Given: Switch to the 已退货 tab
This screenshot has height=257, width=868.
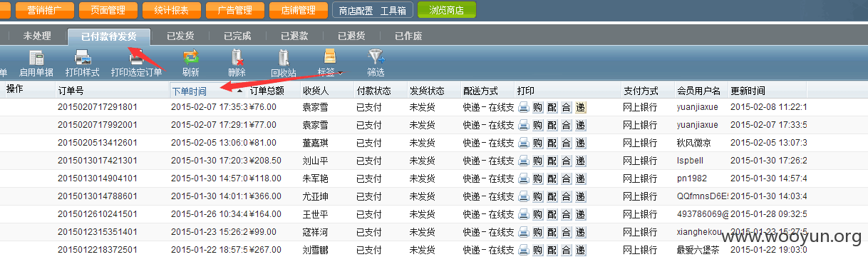Looking at the screenshot, I should [351, 36].
